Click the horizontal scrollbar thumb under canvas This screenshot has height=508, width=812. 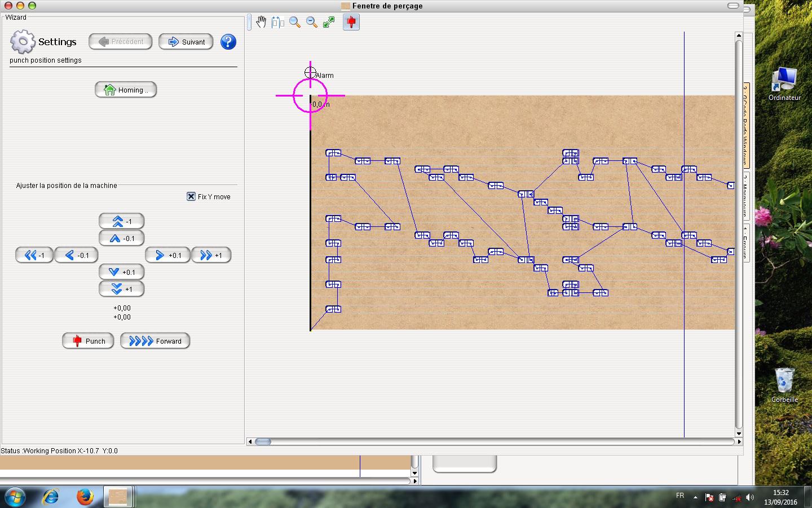263,441
